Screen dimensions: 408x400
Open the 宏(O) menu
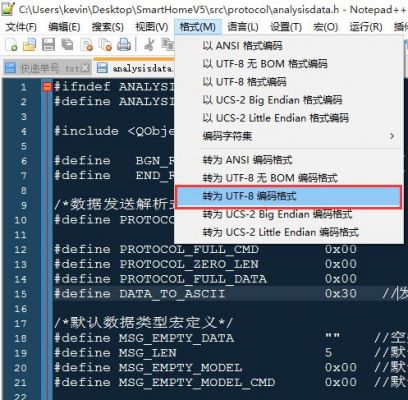point(325,27)
